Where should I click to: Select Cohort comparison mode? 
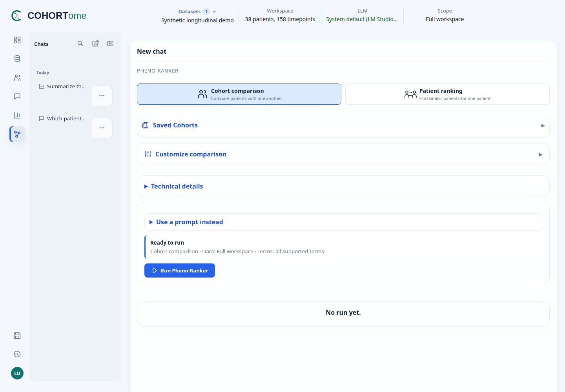[x=239, y=94]
